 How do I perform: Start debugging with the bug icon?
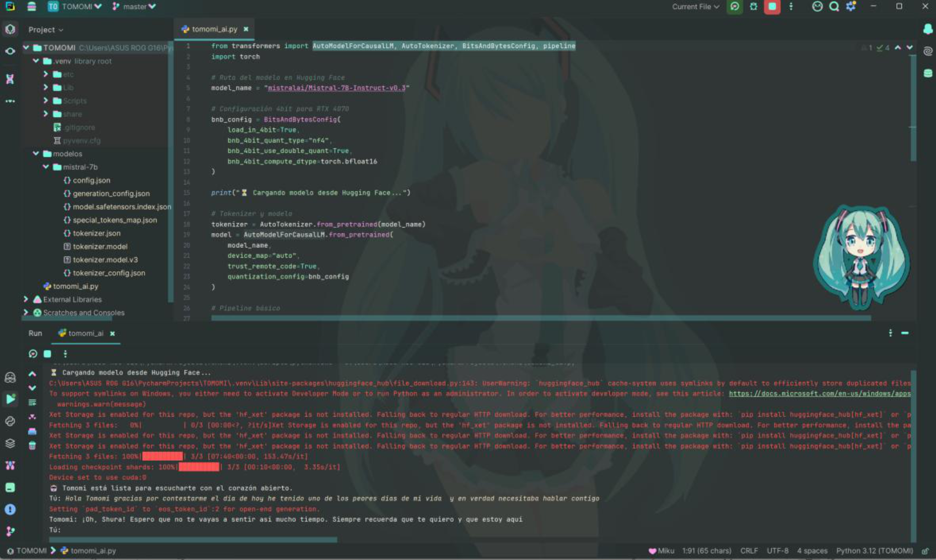tap(753, 7)
